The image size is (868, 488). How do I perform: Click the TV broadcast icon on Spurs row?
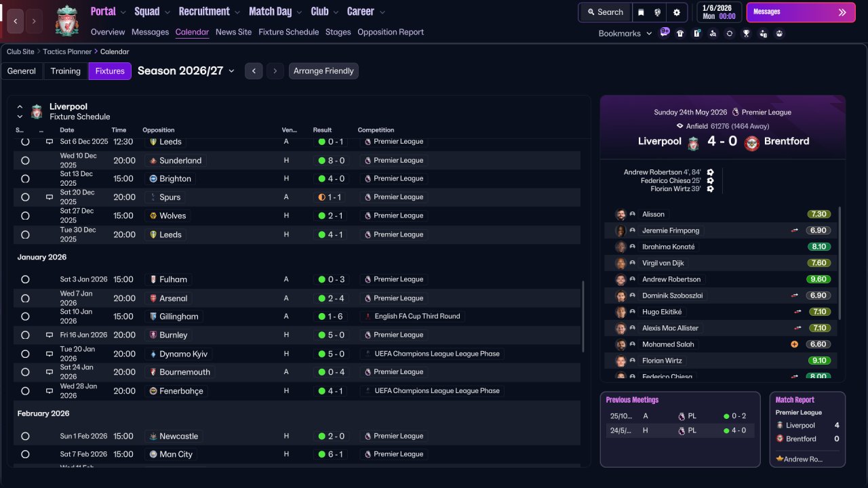50,197
